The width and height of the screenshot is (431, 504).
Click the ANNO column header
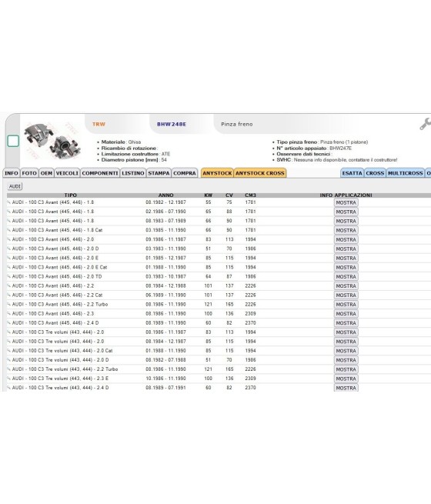(165, 195)
